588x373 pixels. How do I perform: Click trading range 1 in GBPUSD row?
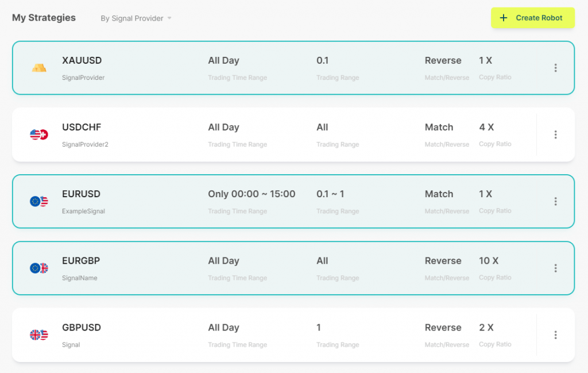pyautogui.click(x=319, y=328)
